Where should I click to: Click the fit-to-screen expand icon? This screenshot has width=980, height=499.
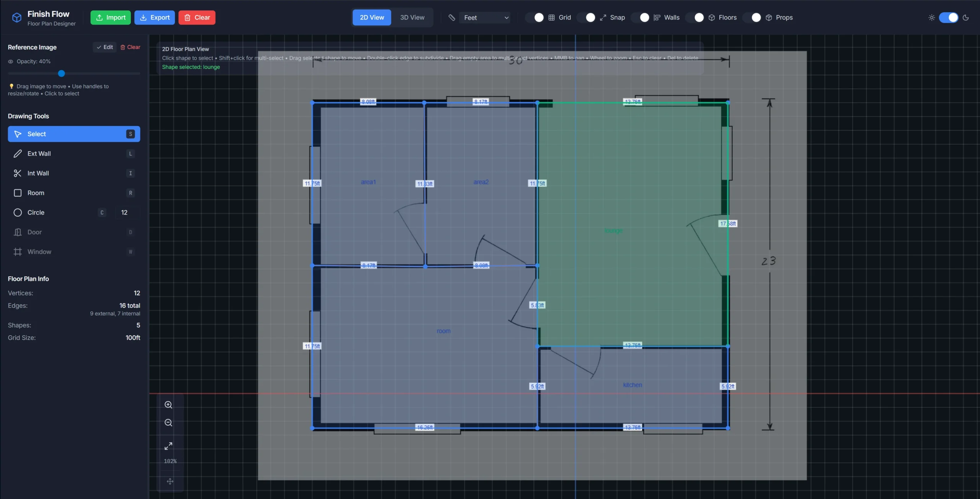168,446
